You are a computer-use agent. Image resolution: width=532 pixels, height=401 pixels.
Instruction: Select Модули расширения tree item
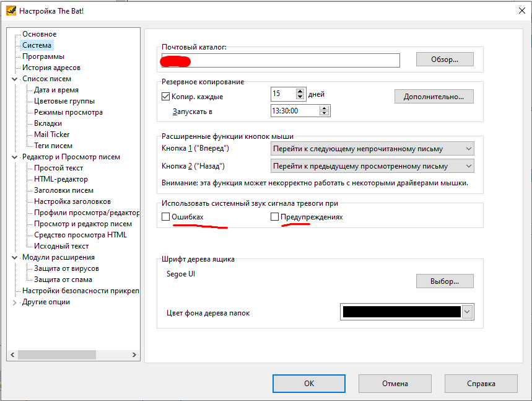pos(58,257)
